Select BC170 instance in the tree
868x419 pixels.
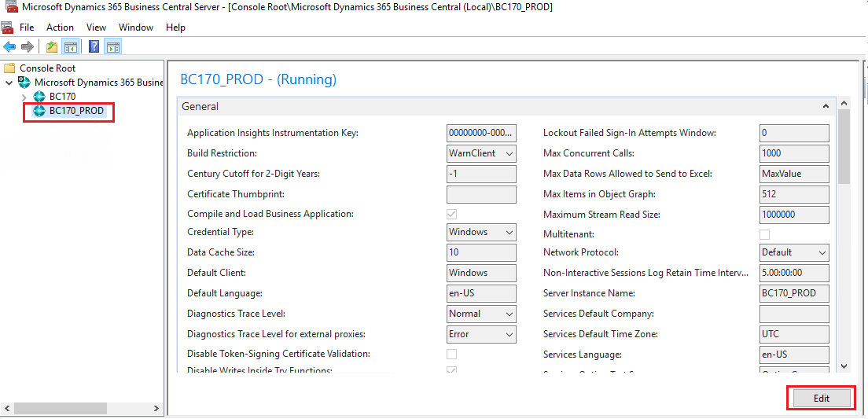(63, 97)
